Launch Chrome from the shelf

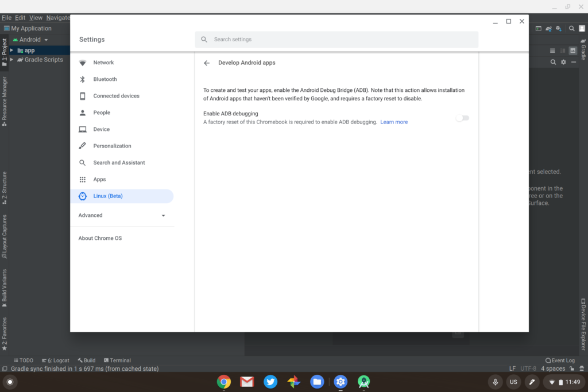tap(224, 382)
